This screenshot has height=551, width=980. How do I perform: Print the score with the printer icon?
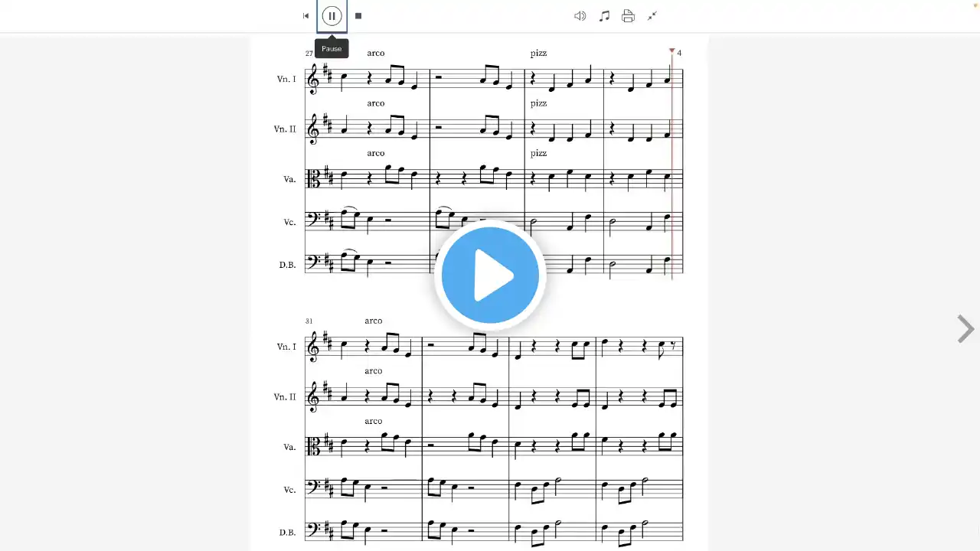[x=628, y=16]
